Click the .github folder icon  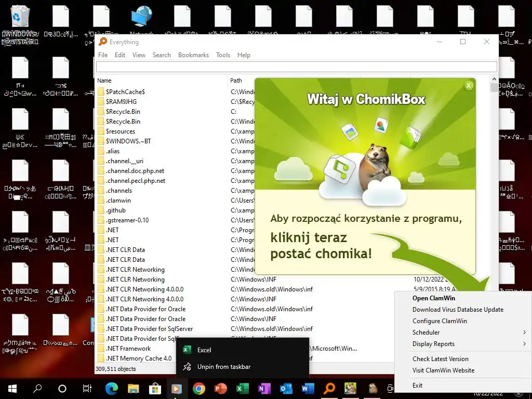point(101,210)
